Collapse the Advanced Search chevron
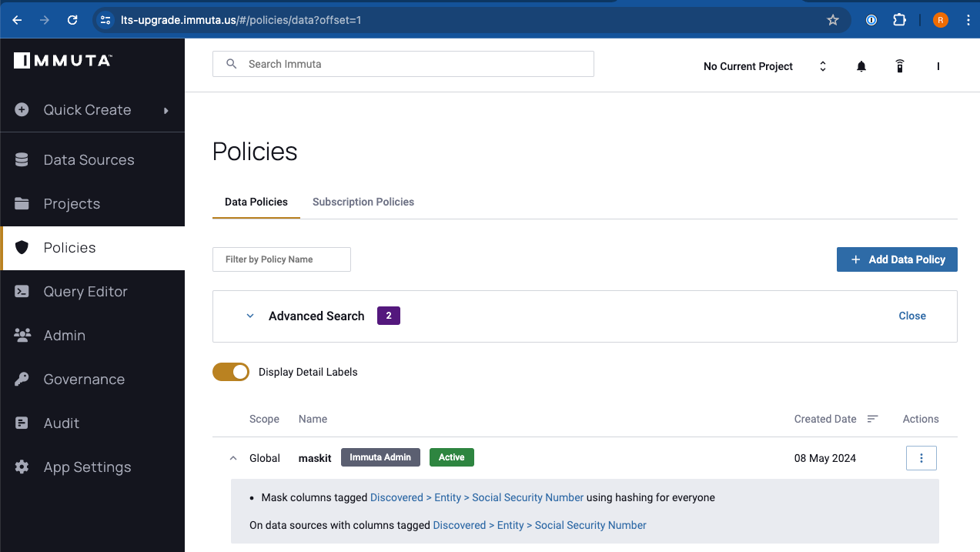980x552 pixels. (250, 316)
